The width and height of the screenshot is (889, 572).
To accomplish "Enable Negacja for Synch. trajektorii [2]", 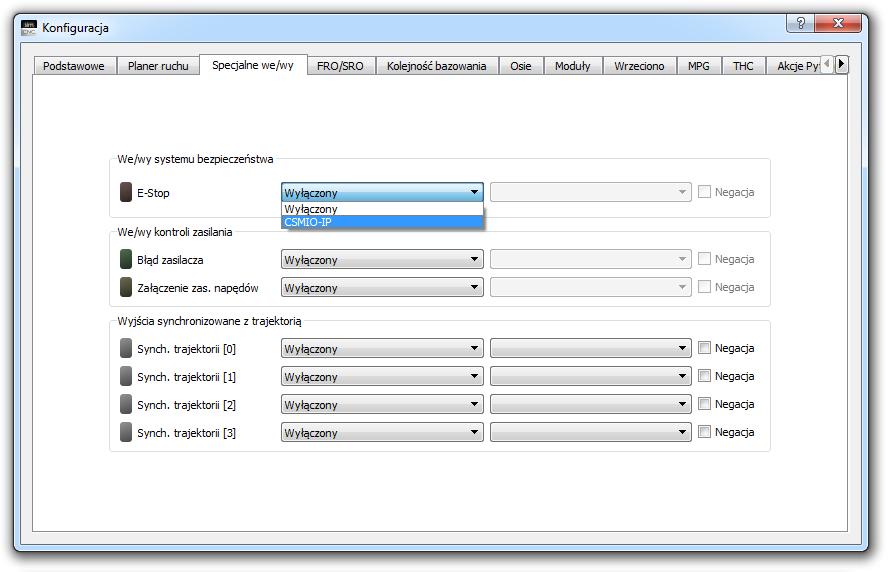I will pyautogui.click(x=704, y=404).
